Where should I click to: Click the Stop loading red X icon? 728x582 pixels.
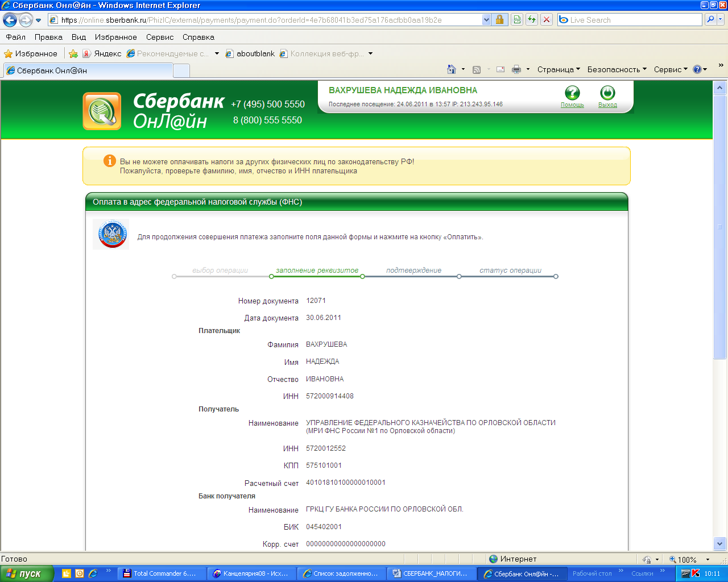click(x=547, y=20)
